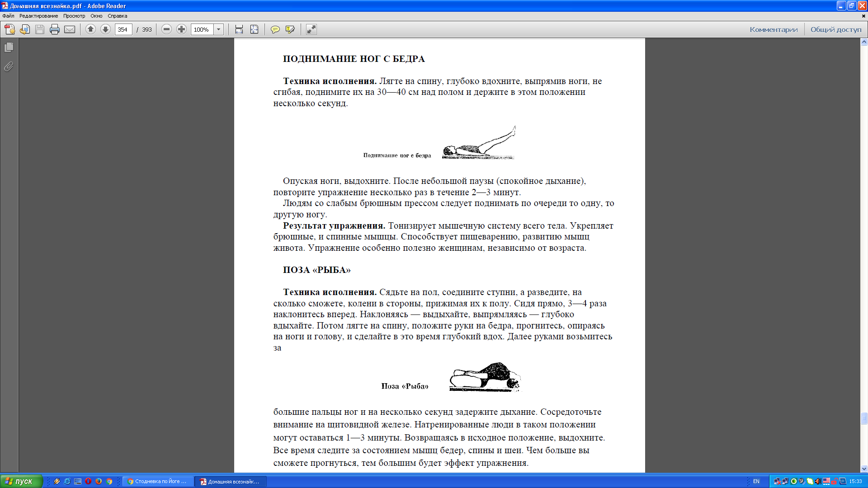868x488 pixels.
Task: Click the page number input field
Action: pyautogui.click(x=123, y=29)
